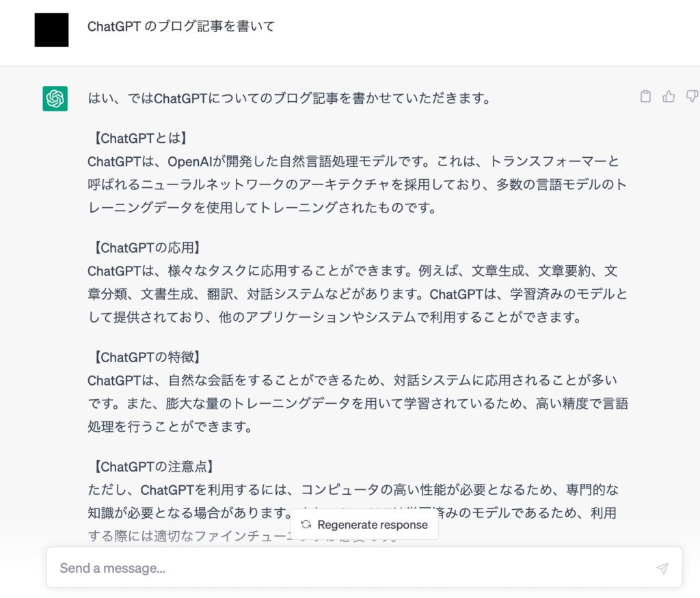Click the opening line starting with はい、では
This screenshot has width=700, height=598.
point(290,98)
